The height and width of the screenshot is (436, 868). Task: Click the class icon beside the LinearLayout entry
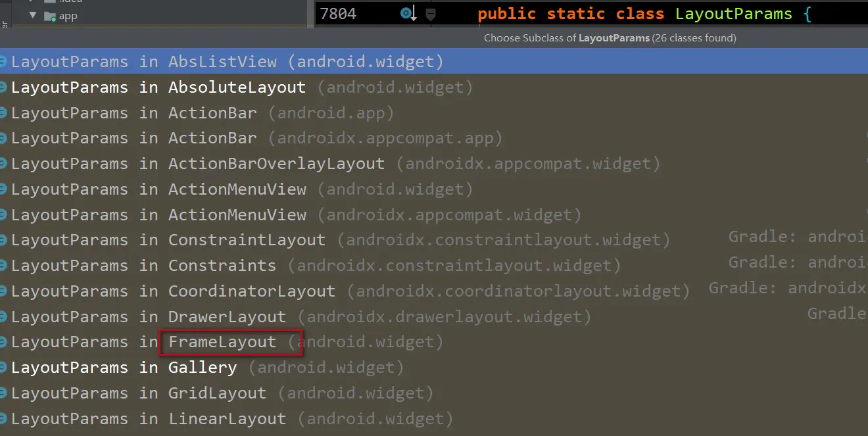point(3,419)
